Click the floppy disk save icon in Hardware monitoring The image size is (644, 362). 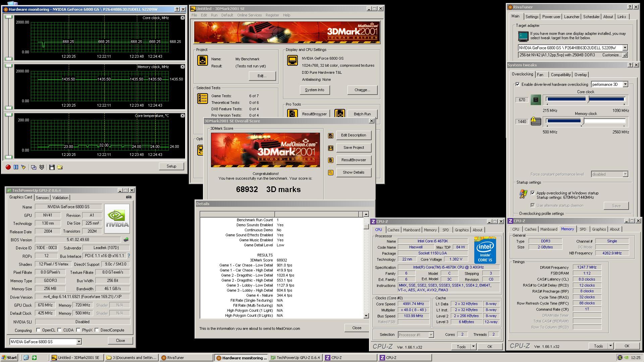tap(52, 167)
